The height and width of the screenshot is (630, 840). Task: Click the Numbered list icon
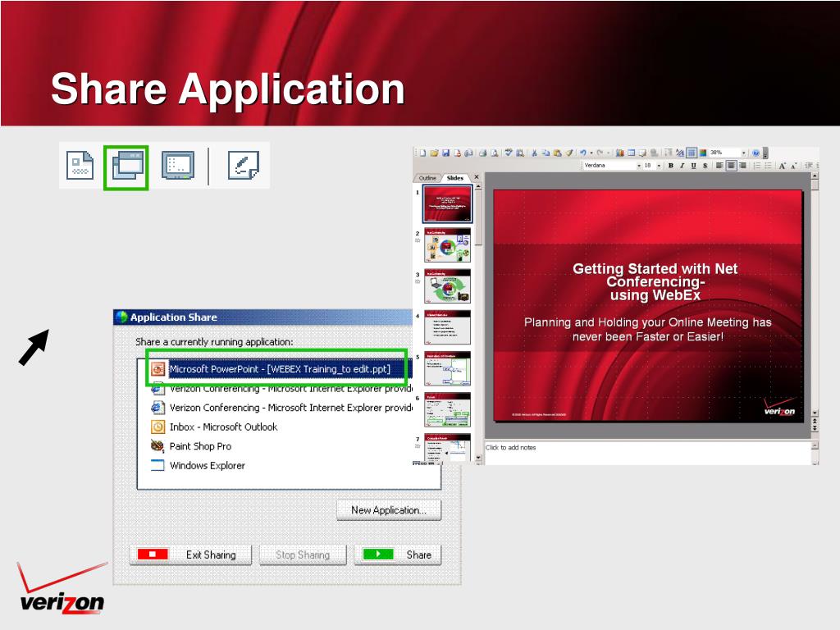coord(757,166)
